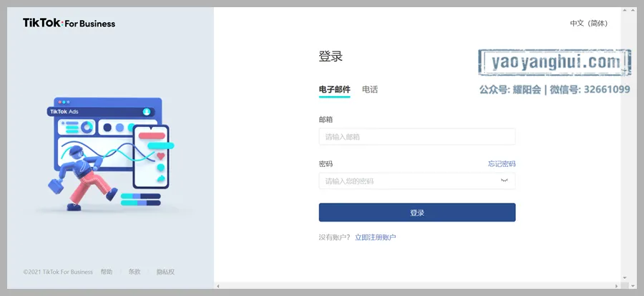This screenshot has width=644, height=296.
Task: Focus the 请输入您的密码 password field
Action: [417, 181]
